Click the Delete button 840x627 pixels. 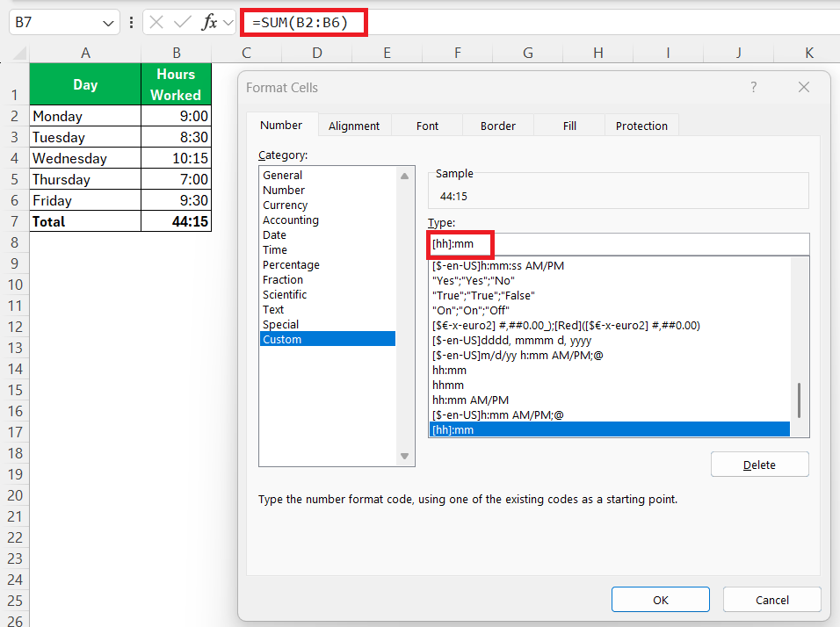pyautogui.click(x=760, y=465)
